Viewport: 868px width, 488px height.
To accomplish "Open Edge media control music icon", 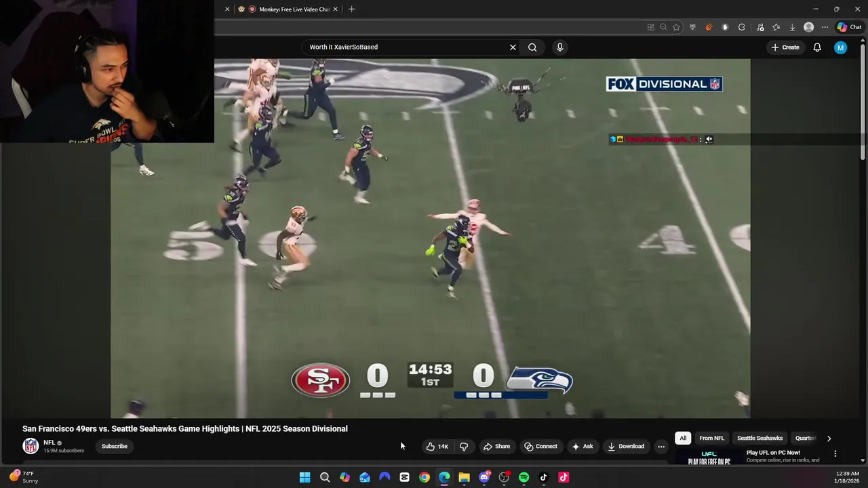I will [759, 27].
